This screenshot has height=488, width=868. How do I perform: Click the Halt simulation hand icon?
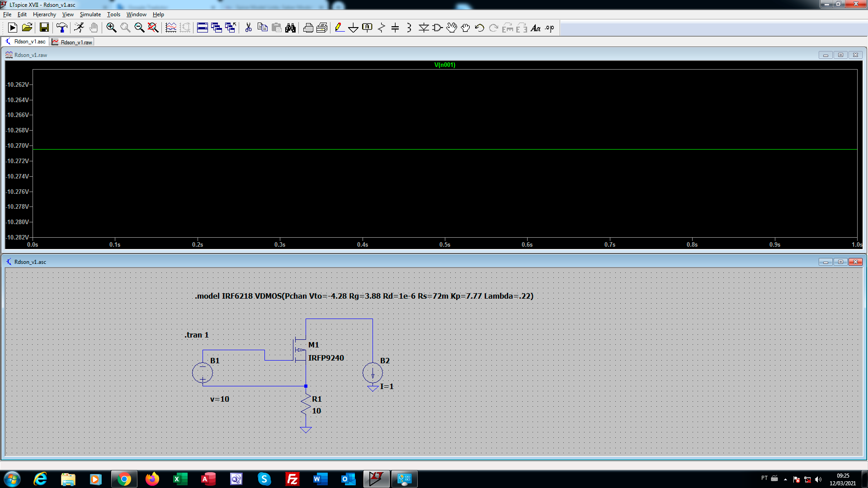[x=94, y=28]
